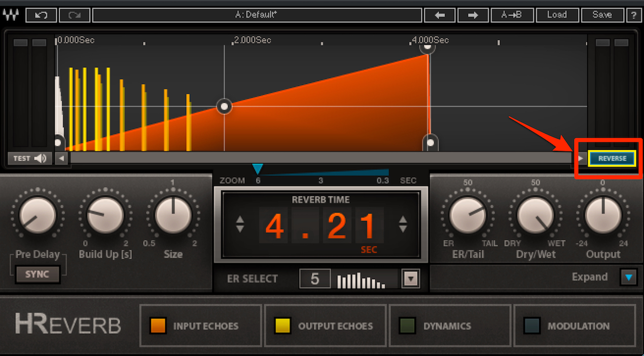Toggle the MODULATION dark square
This screenshot has width=644, height=356.
coord(532,326)
